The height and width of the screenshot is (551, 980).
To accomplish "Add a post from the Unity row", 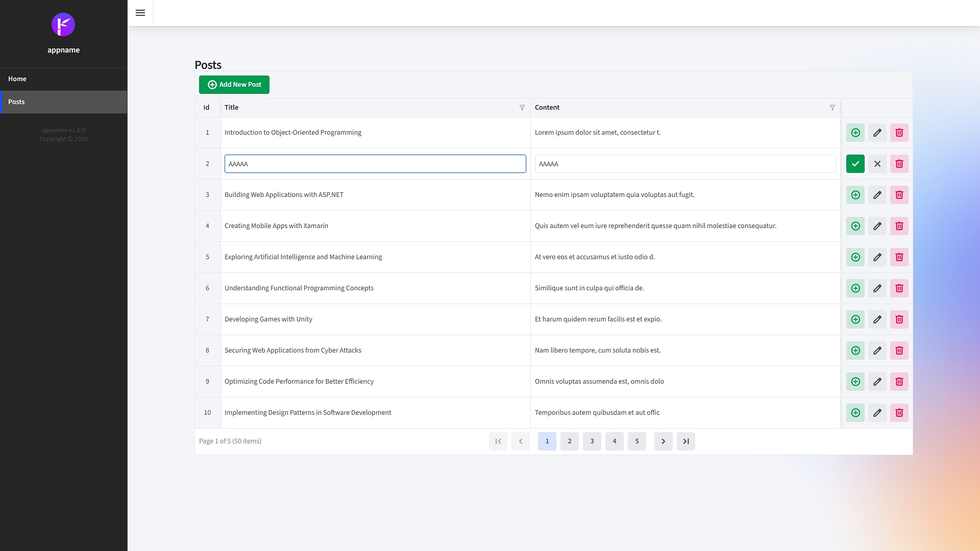I will 855,319.
